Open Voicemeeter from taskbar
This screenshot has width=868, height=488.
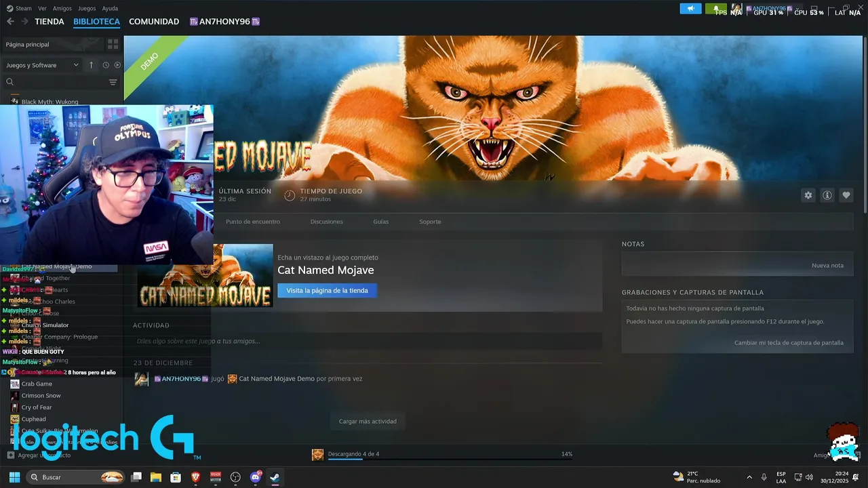(x=216, y=477)
